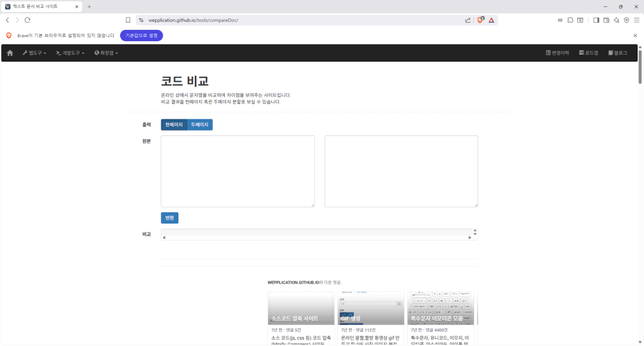Click the 코드 비교 heading

point(185,81)
